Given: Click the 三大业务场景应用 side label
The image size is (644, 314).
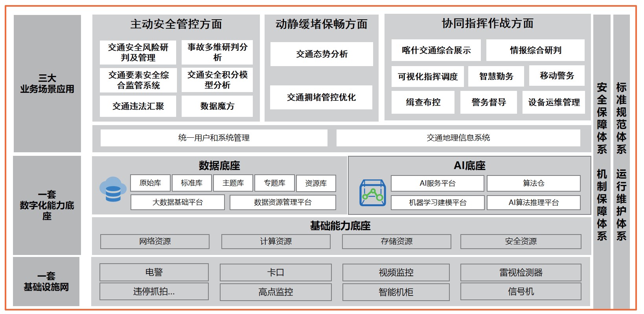Looking at the screenshot, I should point(47,83).
